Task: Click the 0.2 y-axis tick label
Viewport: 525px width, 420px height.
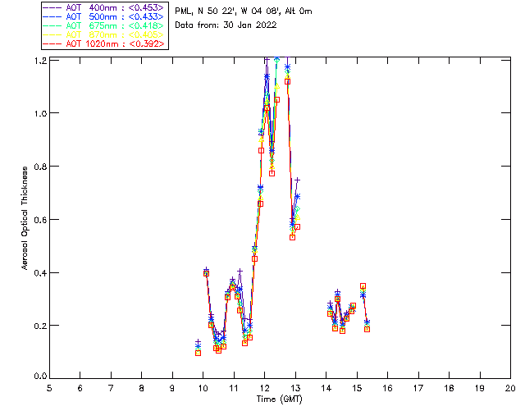Action: click(x=40, y=326)
